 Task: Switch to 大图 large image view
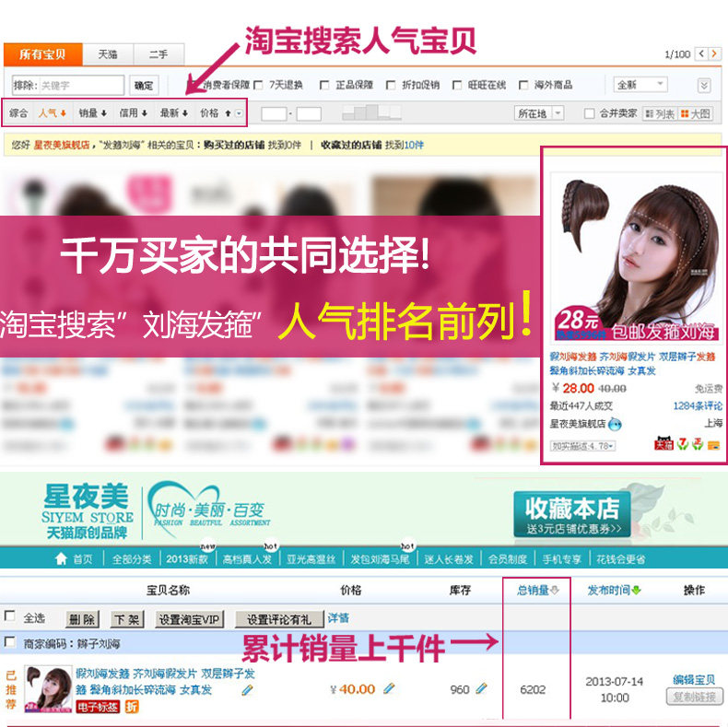695,113
